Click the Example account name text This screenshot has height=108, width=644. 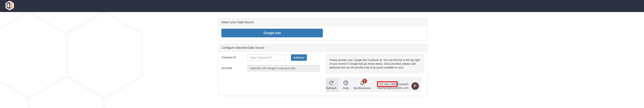403,84
